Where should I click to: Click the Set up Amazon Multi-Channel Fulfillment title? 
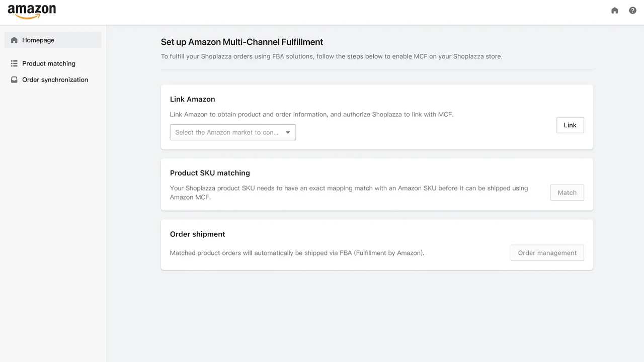pyautogui.click(x=242, y=42)
